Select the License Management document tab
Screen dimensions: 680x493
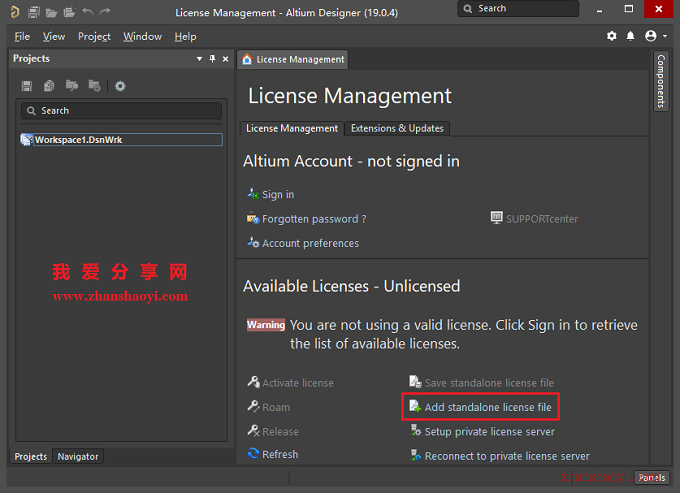(293, 59)
